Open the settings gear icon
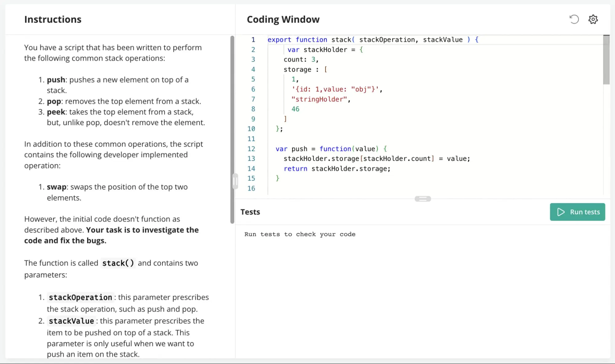Viewport: 615px width, 364px height. pos(593,19)
